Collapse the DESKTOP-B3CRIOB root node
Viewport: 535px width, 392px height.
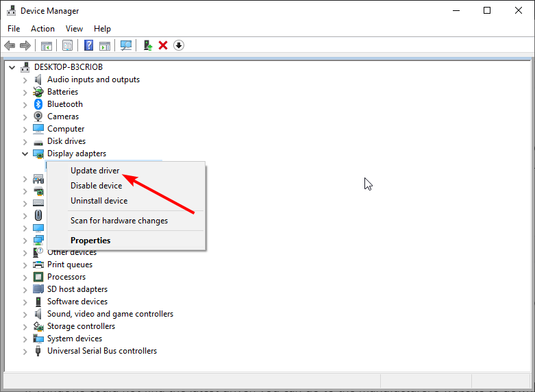pos(12,67)
